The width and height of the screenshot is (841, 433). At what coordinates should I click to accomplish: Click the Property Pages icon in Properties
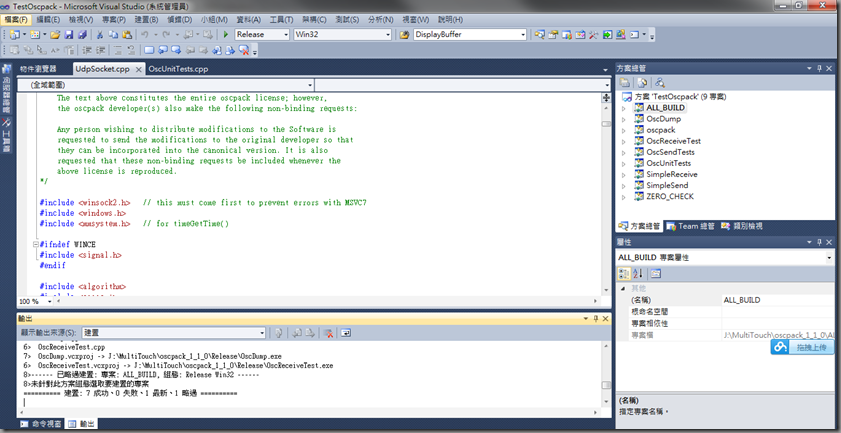(655, 274)
